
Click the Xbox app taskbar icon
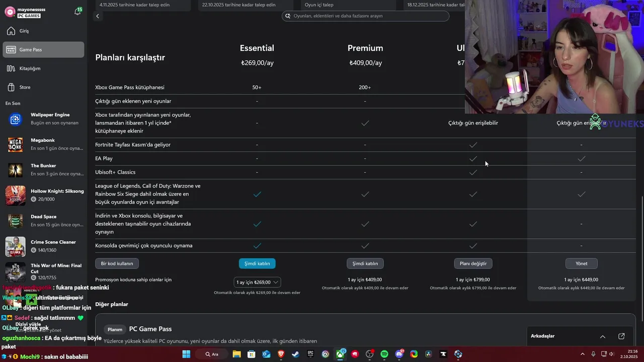pyautogui.click(x=340, y=354)
